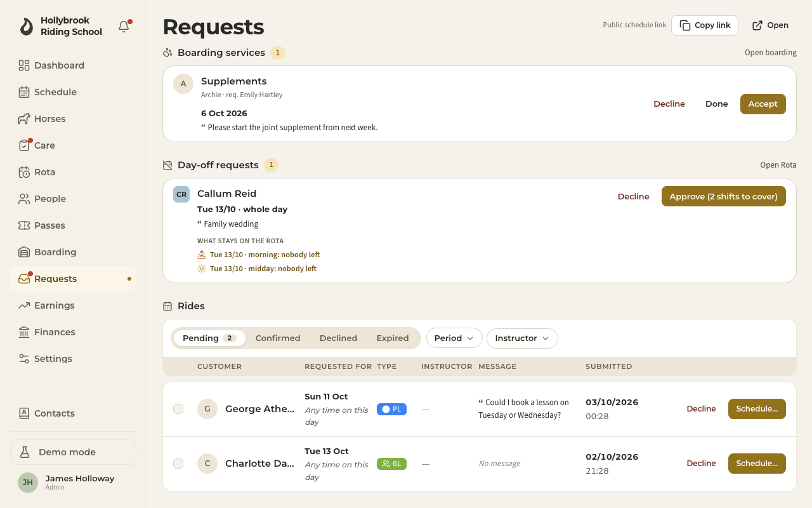Switch to the Declined rides tab

tap(338, 338)
